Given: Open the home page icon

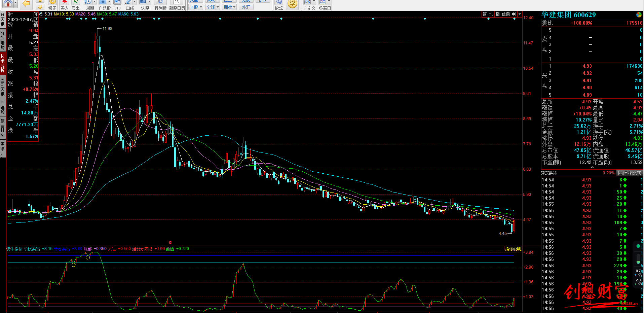Looking at the screenshot, I should coord(8,3).
